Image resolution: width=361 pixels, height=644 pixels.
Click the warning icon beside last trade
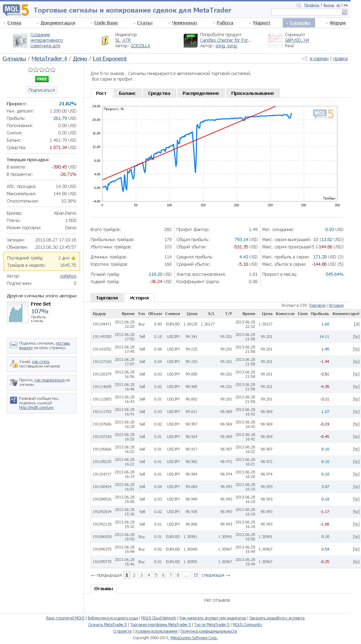tap(73, 258)
